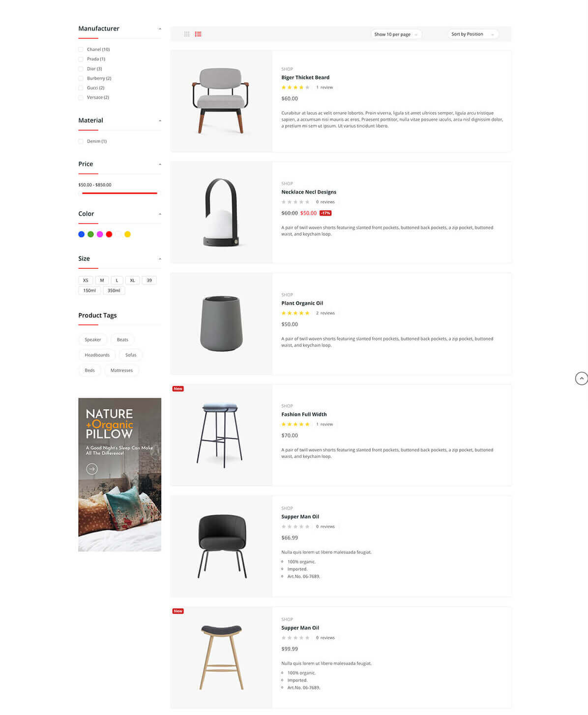Select the Headboards product tag
588x715 pixels.
(x=97, y=355)
